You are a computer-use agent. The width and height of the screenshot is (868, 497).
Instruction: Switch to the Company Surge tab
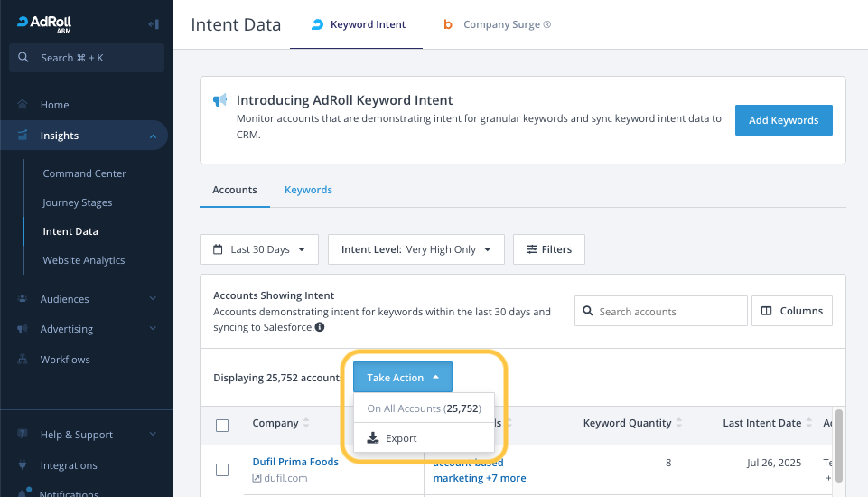click(x=497, y=25)
